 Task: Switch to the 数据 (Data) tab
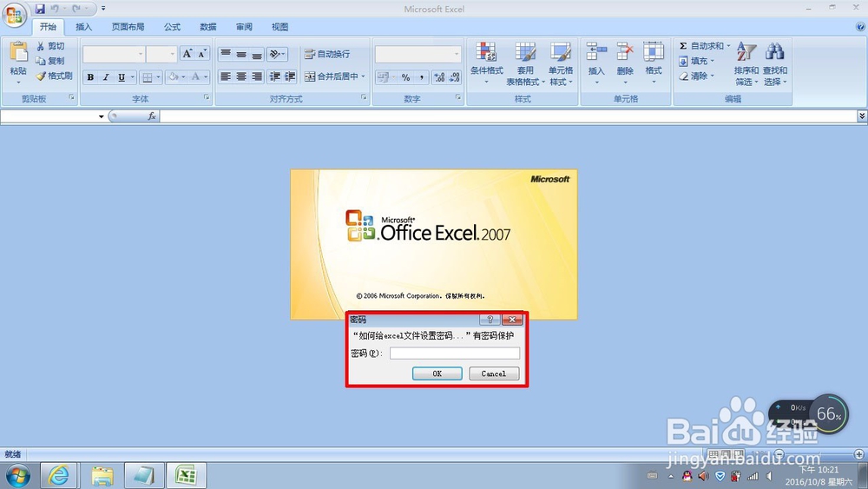coord(208,27)
